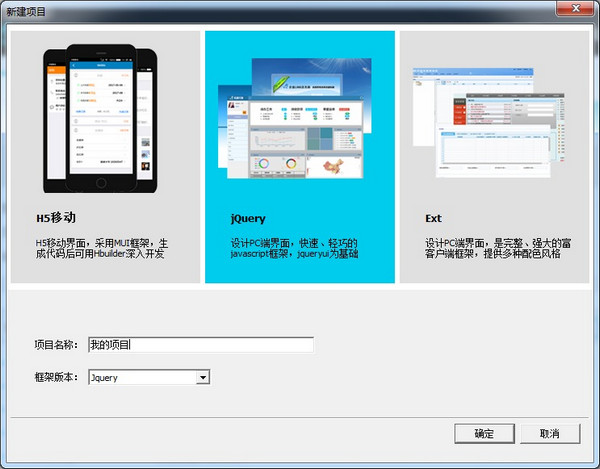The width and height of the screenshot is (600, 469).
Task: Click the jQuery dashboard preview image
Action: [x=295, y=118]
